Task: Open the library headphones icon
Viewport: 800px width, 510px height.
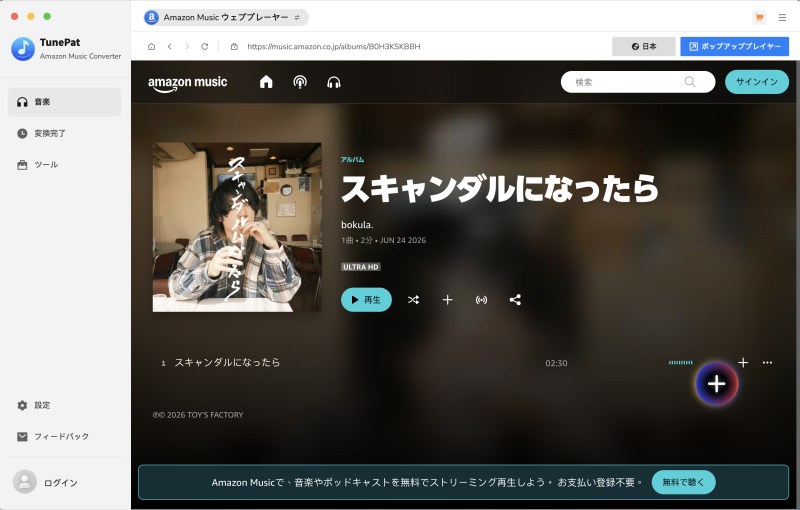Action: (334, 82)
